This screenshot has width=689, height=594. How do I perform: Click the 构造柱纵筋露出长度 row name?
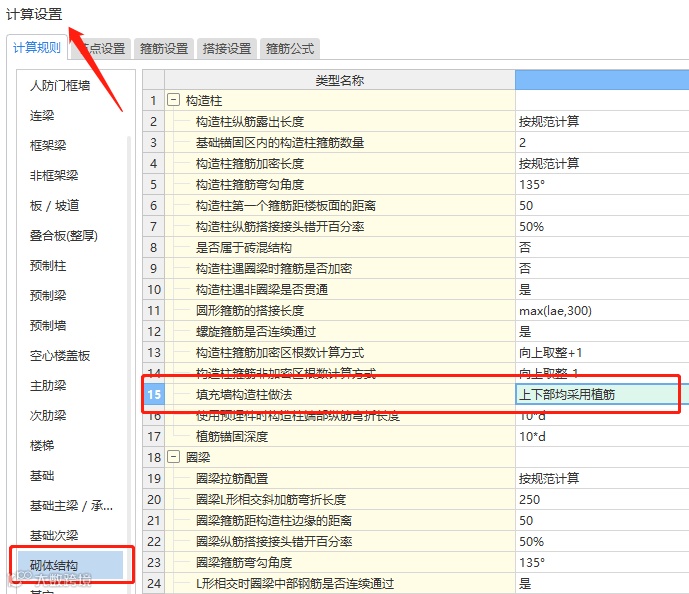[x=250, y=122]
